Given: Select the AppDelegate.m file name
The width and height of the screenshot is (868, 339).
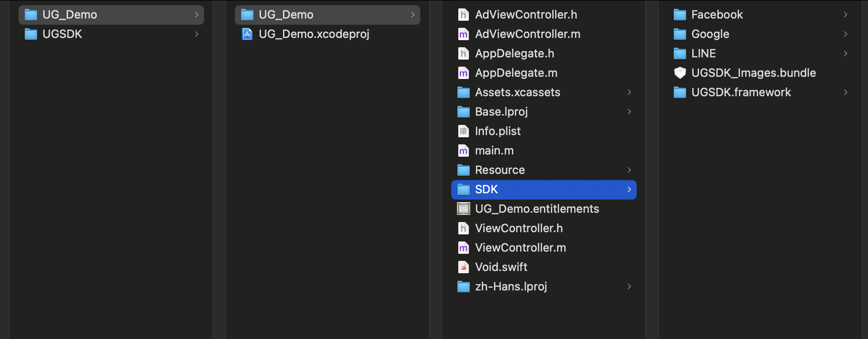Looking at the screenshot, I should (x=516, y=73).
